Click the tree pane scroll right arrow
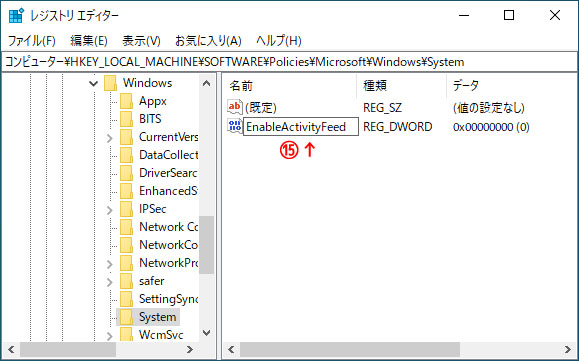Screen dimensions: 579x361 (190, 349)
